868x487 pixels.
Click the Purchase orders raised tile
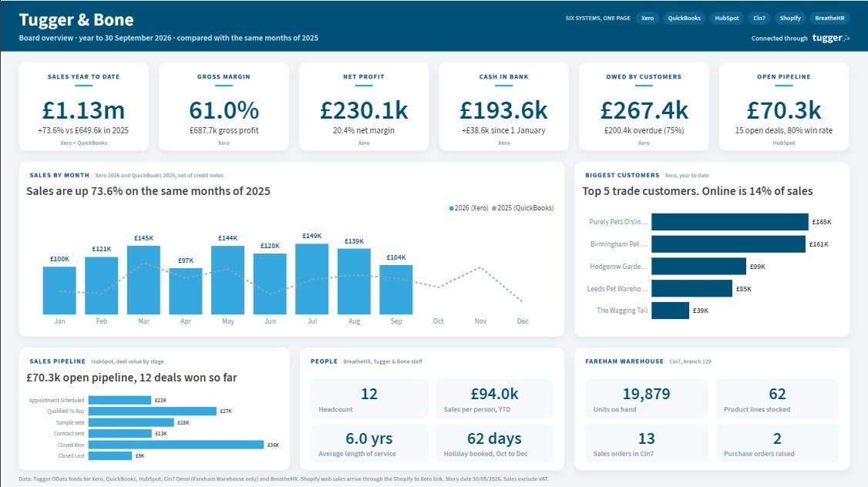click(777, 443)
